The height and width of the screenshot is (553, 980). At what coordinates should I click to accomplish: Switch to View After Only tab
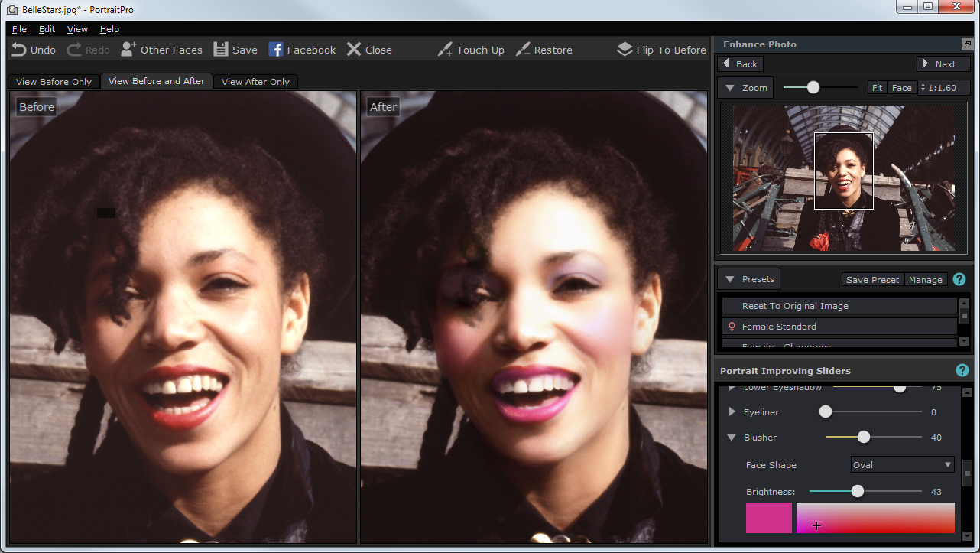[x=255, y=82]
